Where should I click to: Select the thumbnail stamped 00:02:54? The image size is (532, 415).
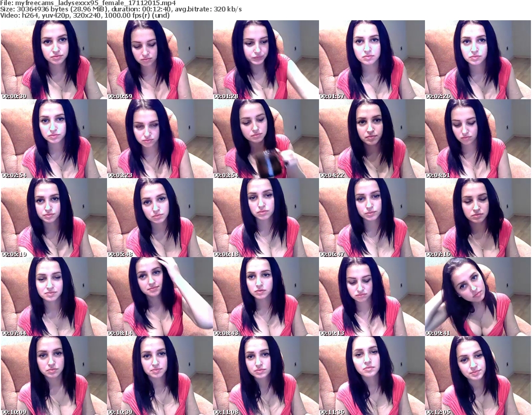tap(54, 139)
